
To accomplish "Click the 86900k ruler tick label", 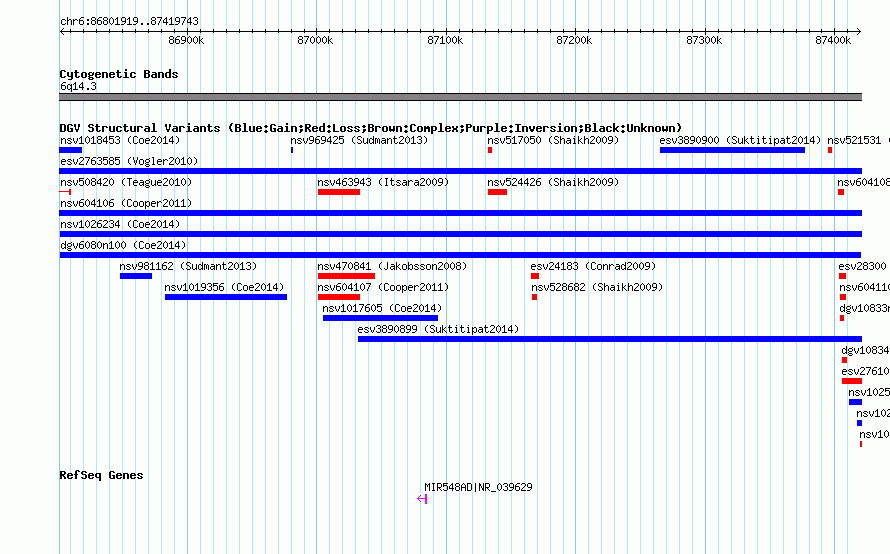I will (x=186, y=40).
